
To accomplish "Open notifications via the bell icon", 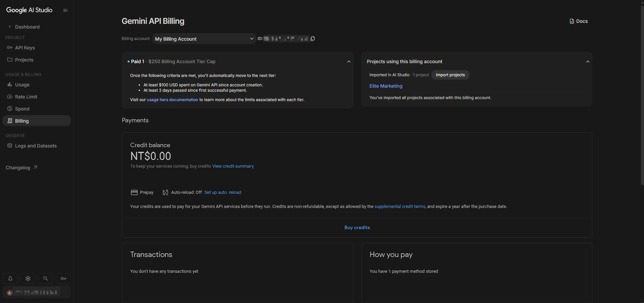I will tap(10, 278).
